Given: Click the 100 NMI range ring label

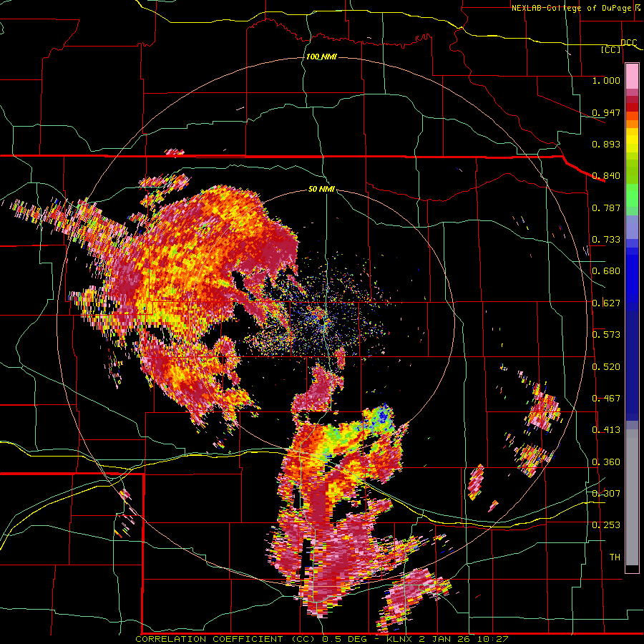Looking at the screenshot, I should [x=321, y=57].
